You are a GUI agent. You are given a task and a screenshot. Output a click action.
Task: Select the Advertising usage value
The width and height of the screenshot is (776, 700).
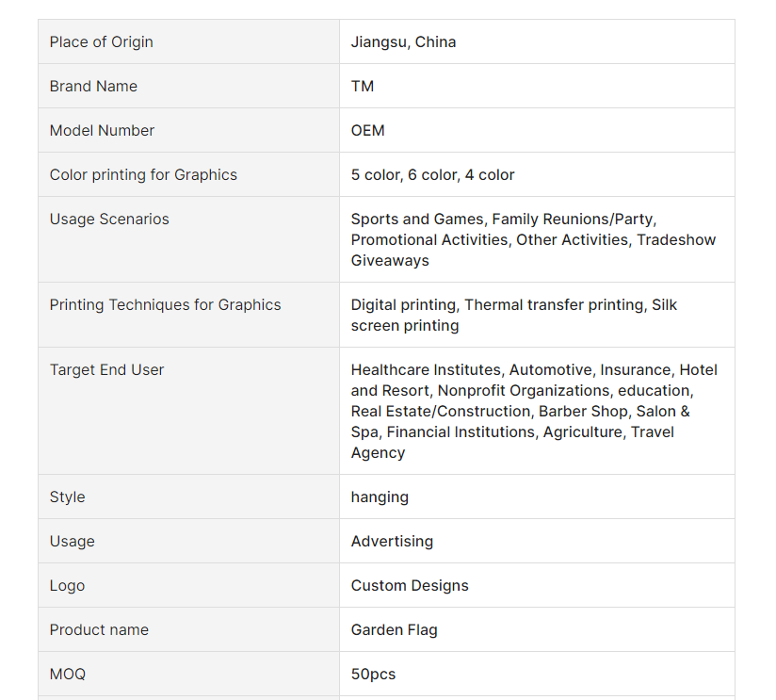pyautogui.click(x=392, y=542)
